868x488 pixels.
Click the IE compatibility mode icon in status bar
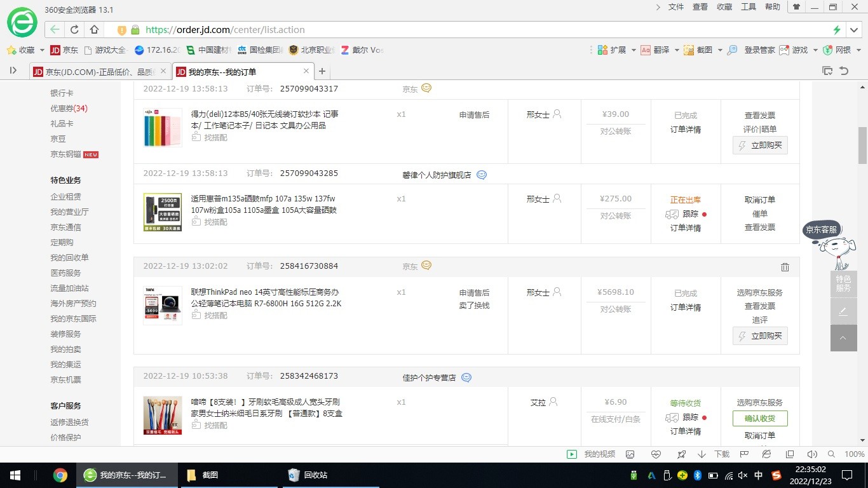(x=766, y=454)
